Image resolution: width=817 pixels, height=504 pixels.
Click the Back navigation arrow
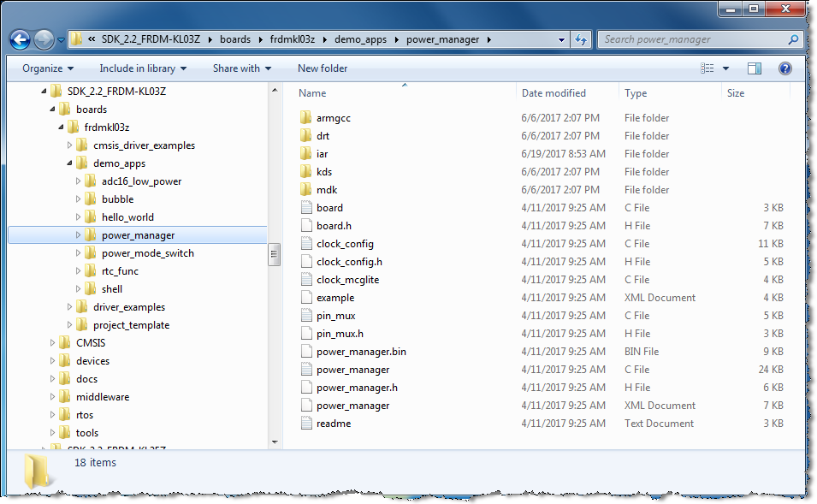click(19, 39)
